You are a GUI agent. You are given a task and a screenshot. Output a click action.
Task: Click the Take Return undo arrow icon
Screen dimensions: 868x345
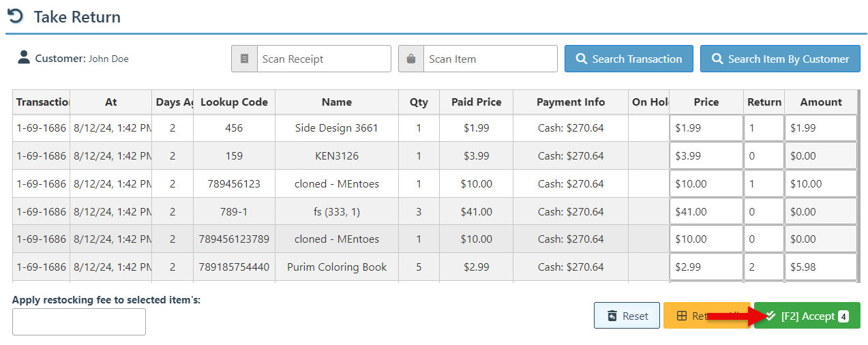15,16
